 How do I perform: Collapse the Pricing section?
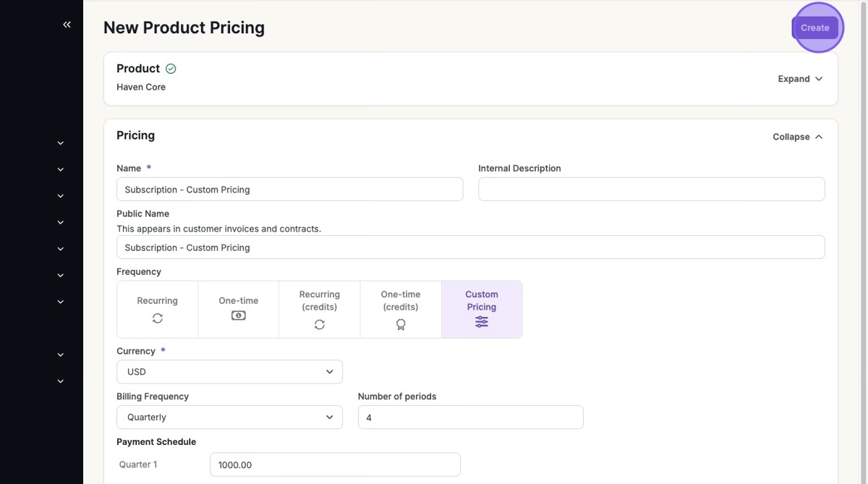pos(797,137)
